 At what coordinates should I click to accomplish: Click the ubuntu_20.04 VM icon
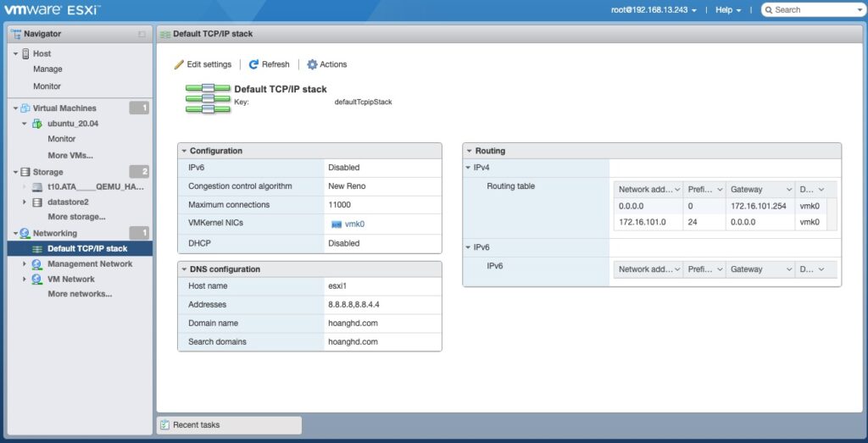point(37,124)
